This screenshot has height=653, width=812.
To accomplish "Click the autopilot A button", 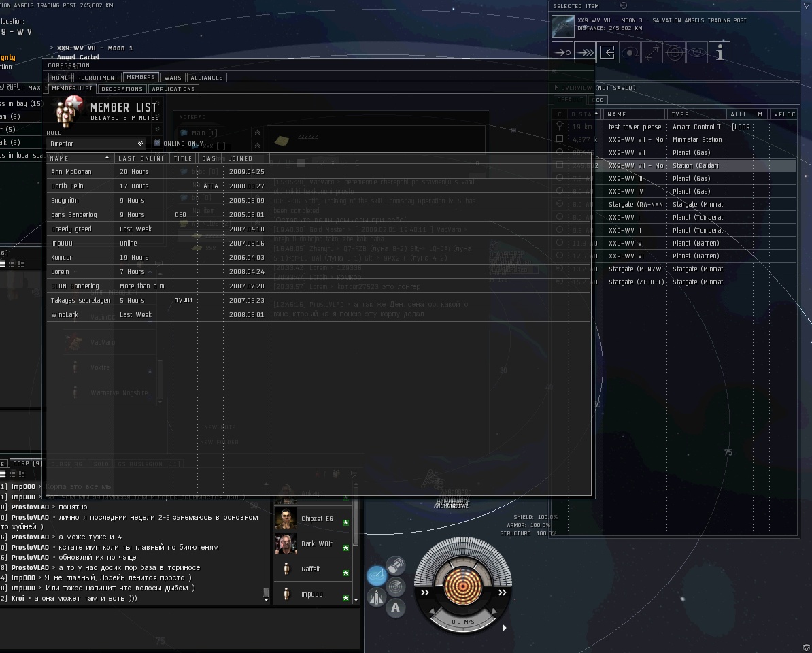I will (x=396, y=608).
